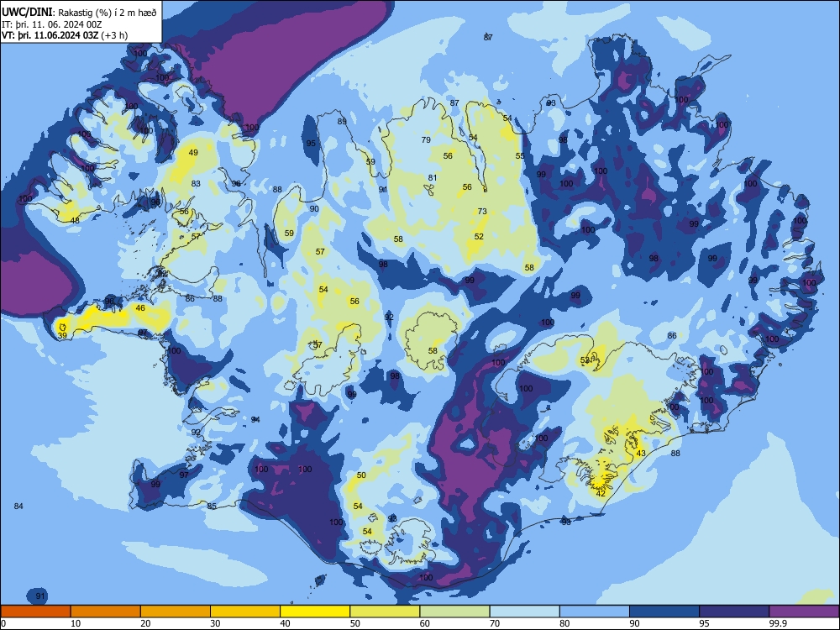Viewport: 840px width, 630px height.
Task: Click the humidity value '42' on the map
Action: coord(601,493)
